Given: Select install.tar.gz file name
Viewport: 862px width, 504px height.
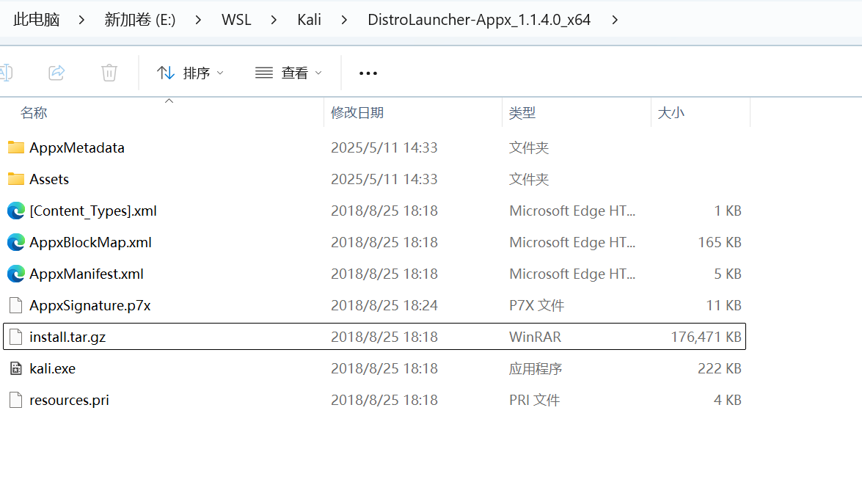Looking at the screenshot, I should (67, 337).
